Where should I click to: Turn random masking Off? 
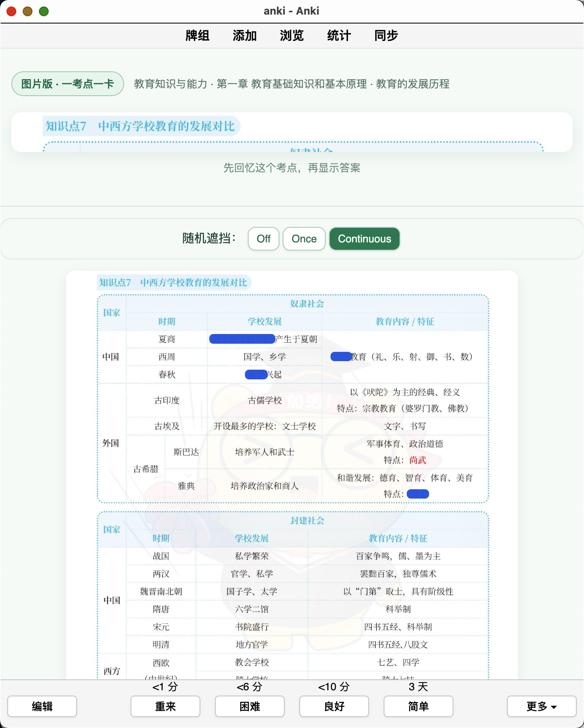(264, 239)
